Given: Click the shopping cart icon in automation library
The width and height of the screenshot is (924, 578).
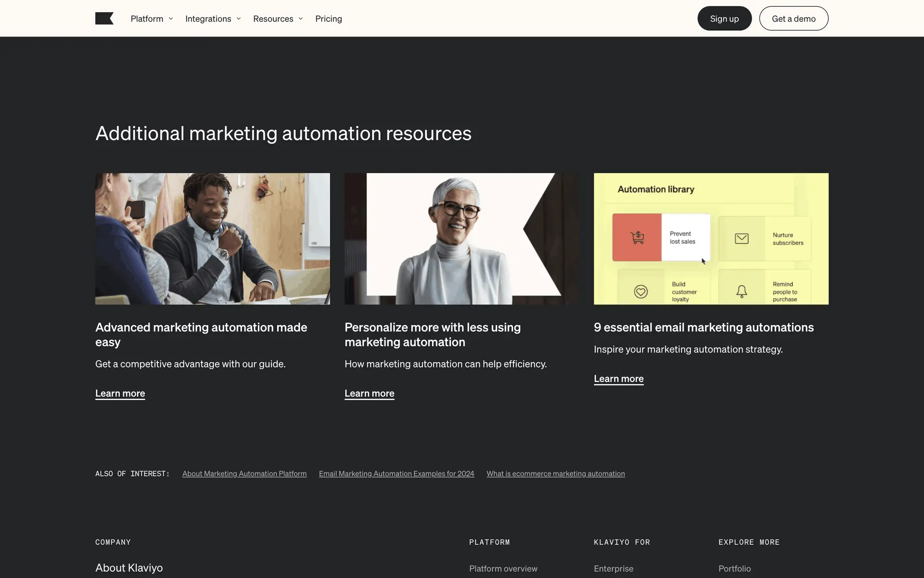Looking at the screenshot, I should pyautogui.click(x=637, y=237).
